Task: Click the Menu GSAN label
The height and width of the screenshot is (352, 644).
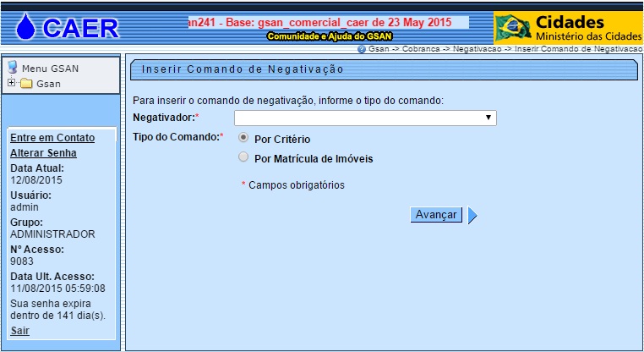Action: coord(50,69)
